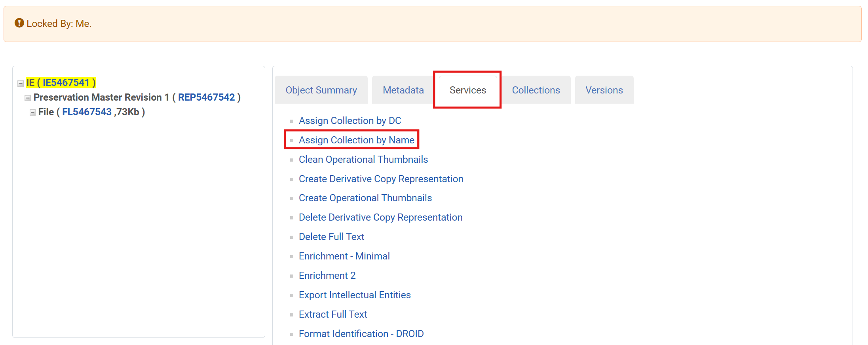868x345 pixels.
Task: Click Format Identification - DROID
Action: coord(361,334)
